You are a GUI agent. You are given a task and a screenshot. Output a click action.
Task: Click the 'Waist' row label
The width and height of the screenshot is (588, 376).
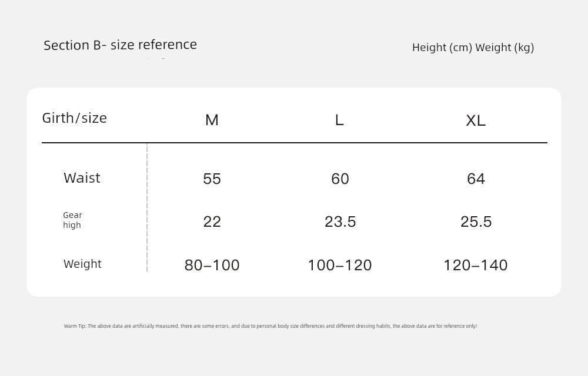[x=82, y=178]
